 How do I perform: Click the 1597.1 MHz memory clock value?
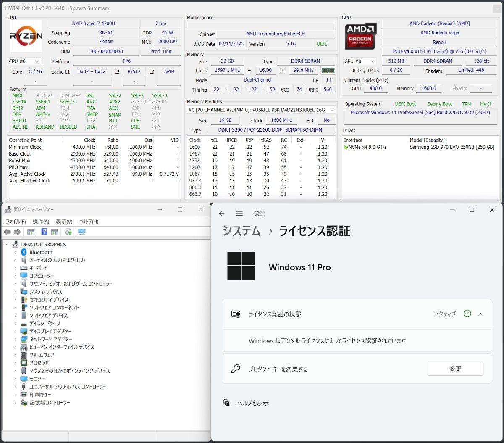click(x=227, y=70)
